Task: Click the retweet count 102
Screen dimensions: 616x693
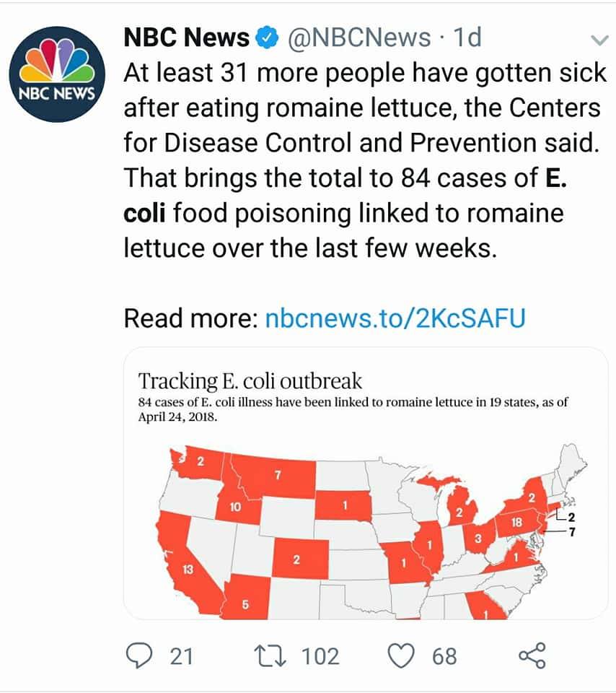Action: click(x=320, y=656)
